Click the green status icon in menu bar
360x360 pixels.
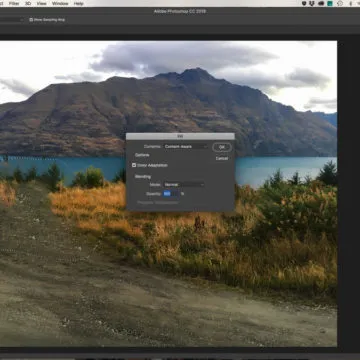tap(330, 3)
